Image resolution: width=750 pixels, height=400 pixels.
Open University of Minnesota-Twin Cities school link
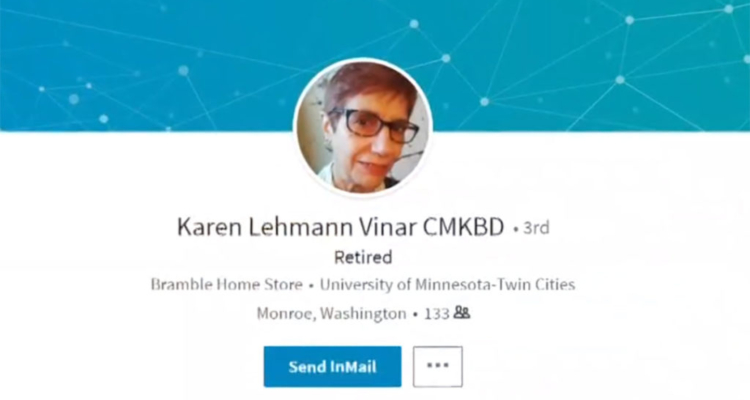click(x=447, y=285)
